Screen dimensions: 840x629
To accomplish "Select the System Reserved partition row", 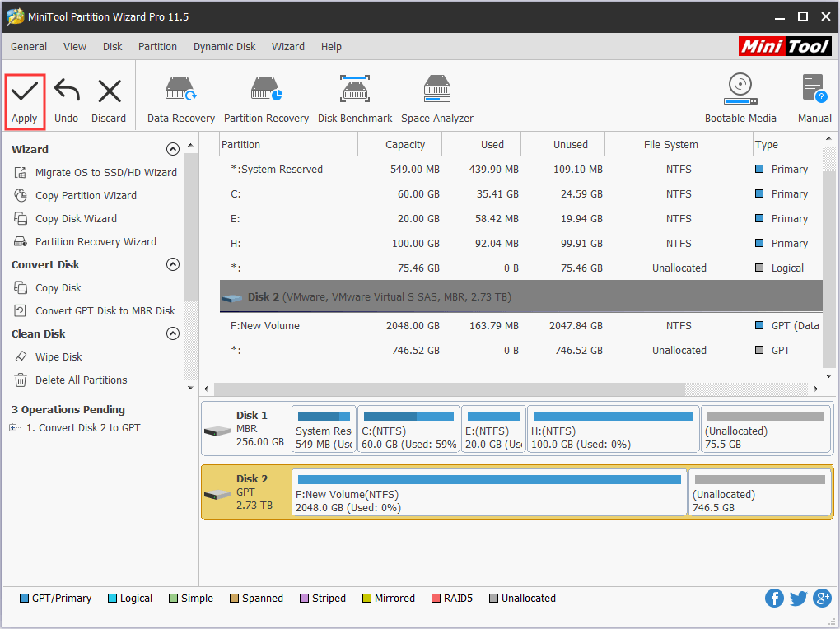I will 520,170.
